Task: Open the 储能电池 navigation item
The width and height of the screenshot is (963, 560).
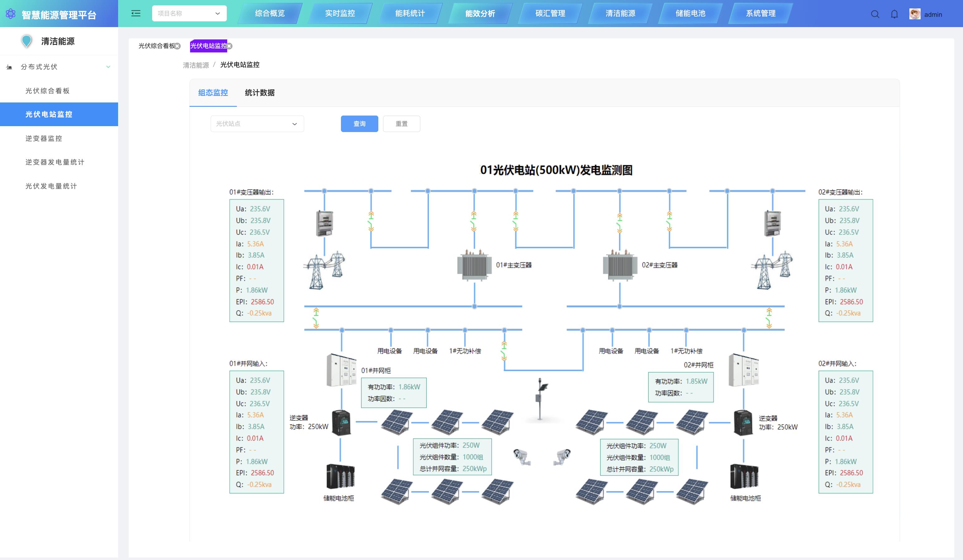Action: 689,13
